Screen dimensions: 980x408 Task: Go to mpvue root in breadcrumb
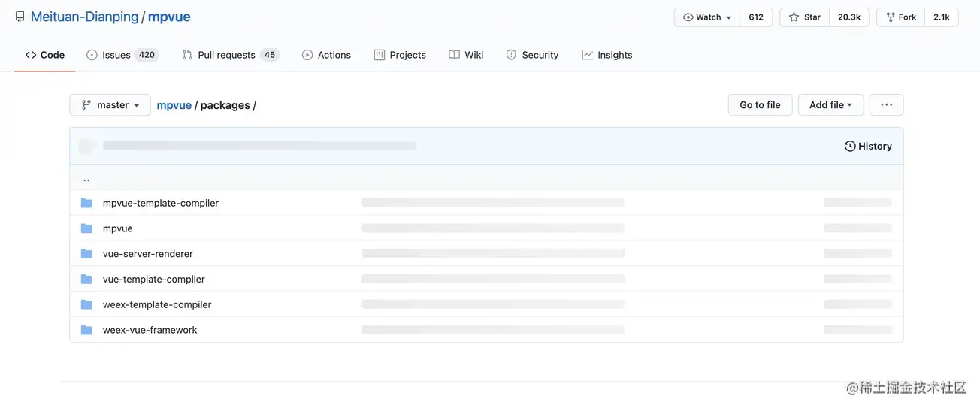click(x=174, y=105)
